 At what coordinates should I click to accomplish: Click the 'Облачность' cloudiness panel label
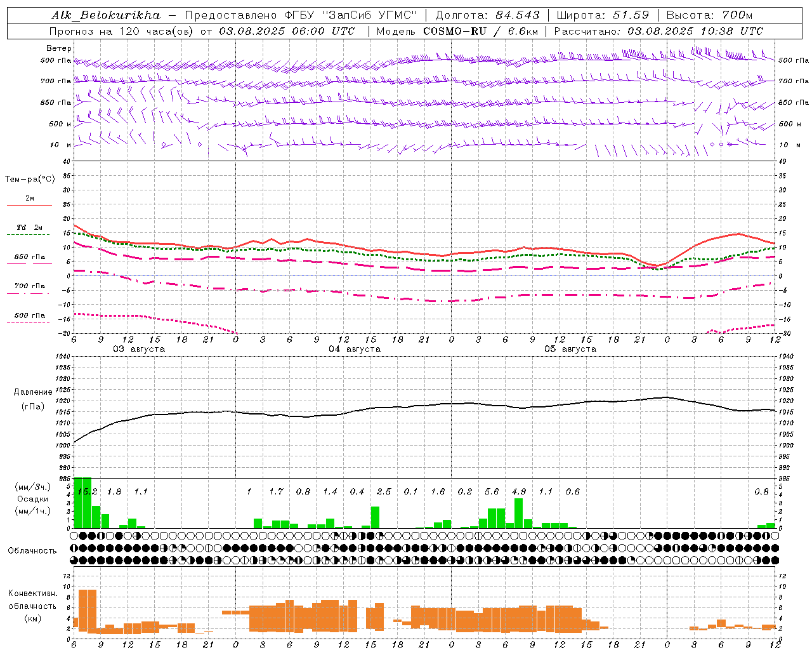coord(32,551)
